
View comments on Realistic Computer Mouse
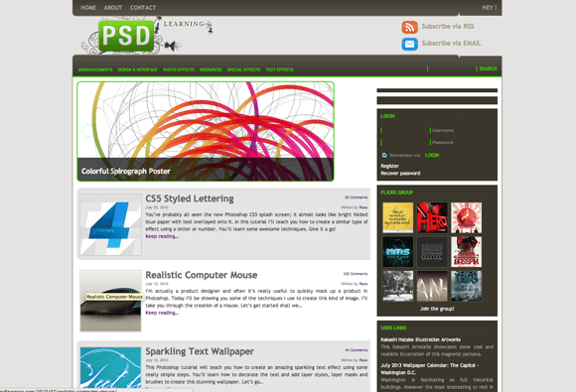point(356,274)
